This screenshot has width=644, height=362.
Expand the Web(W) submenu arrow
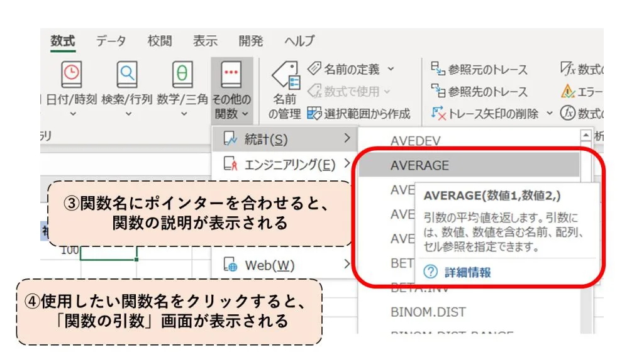pos(347,264)
